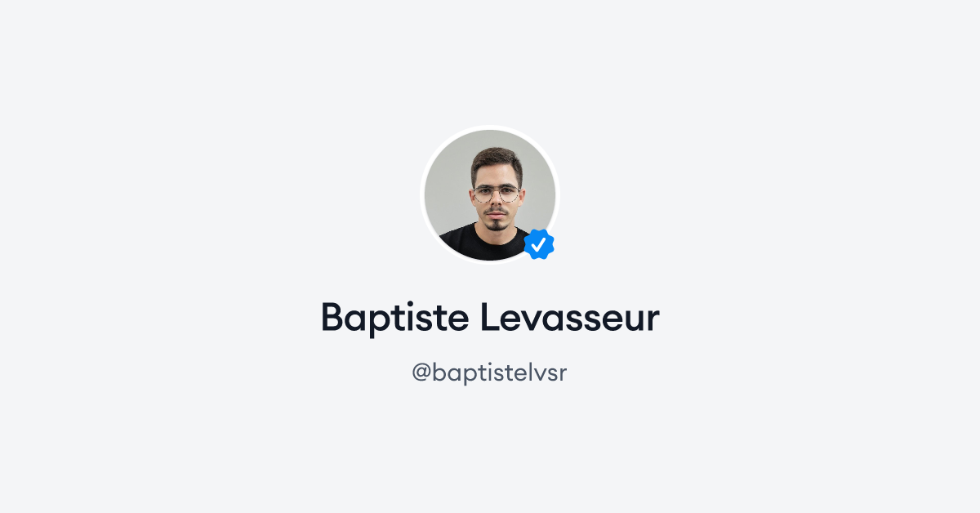Viewport: 980px width, 513px height.
Task: Click the word "Baptiste" in heading
Action: pos(394,317)
